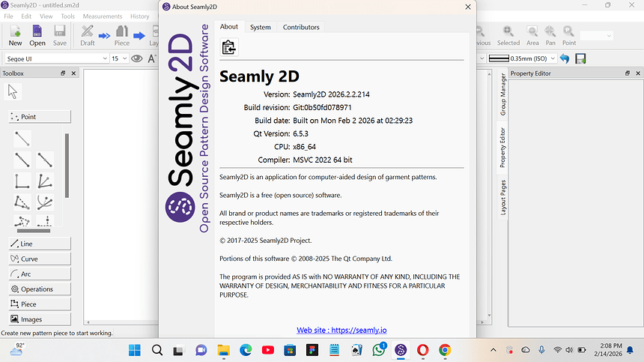
Task: Float the Property Editor panel
Action: click(x=628, y=73)
